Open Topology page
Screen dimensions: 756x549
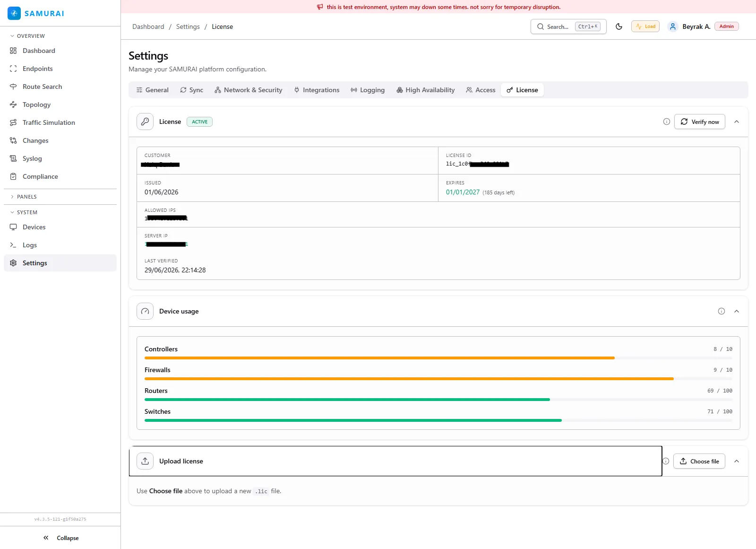pyautogui.click(x=60, y=105)
